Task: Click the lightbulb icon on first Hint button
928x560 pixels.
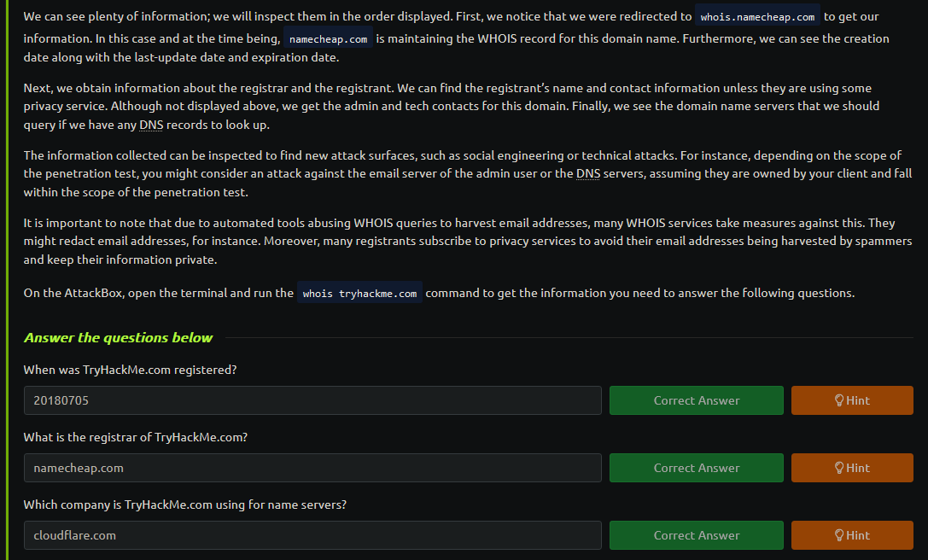Action: pos(838,400)
